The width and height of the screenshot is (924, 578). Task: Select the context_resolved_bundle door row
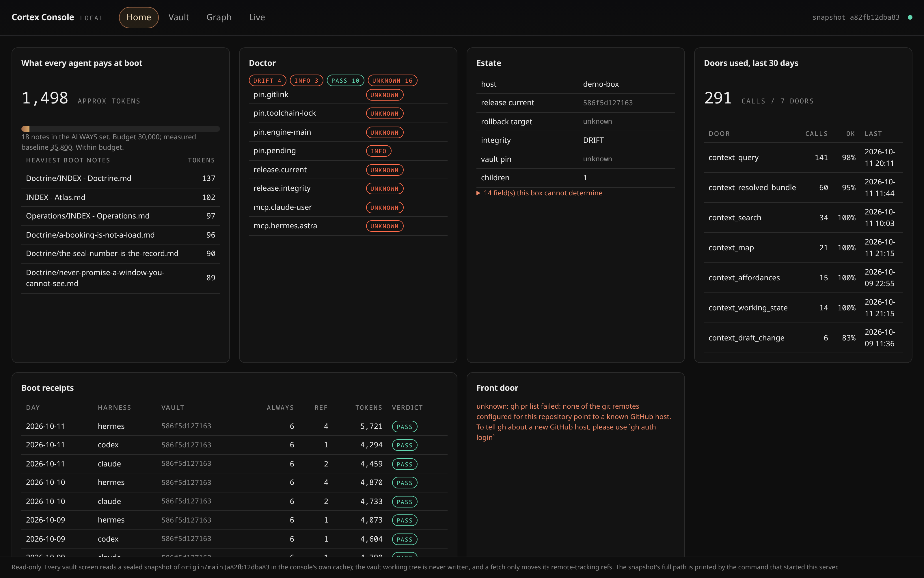(803, 188)
